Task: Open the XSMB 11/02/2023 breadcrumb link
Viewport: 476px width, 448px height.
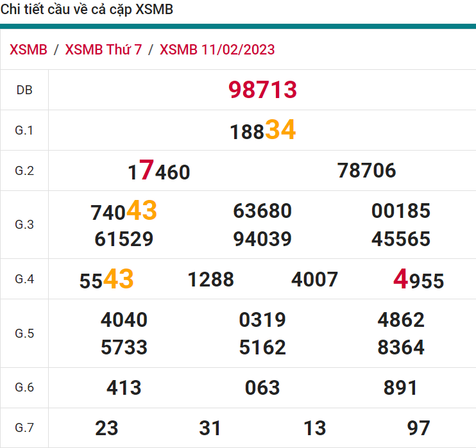Action: [x=217, y=50]
